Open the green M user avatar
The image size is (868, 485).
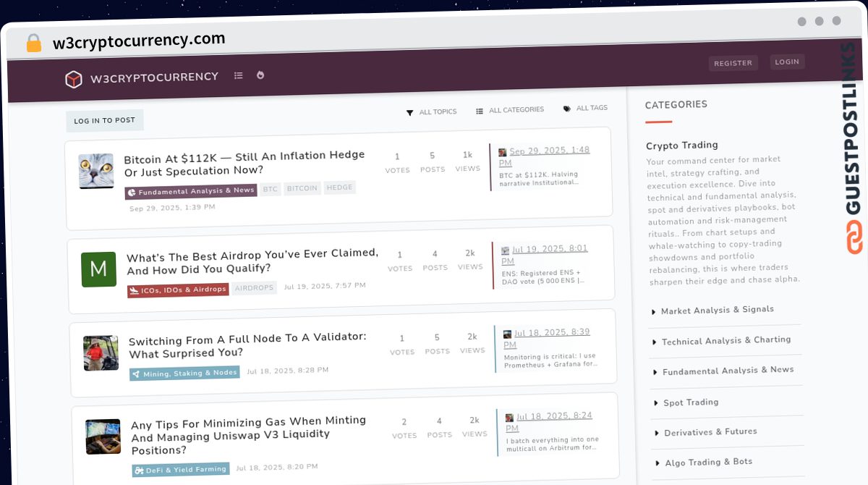[x=98, y=269]
